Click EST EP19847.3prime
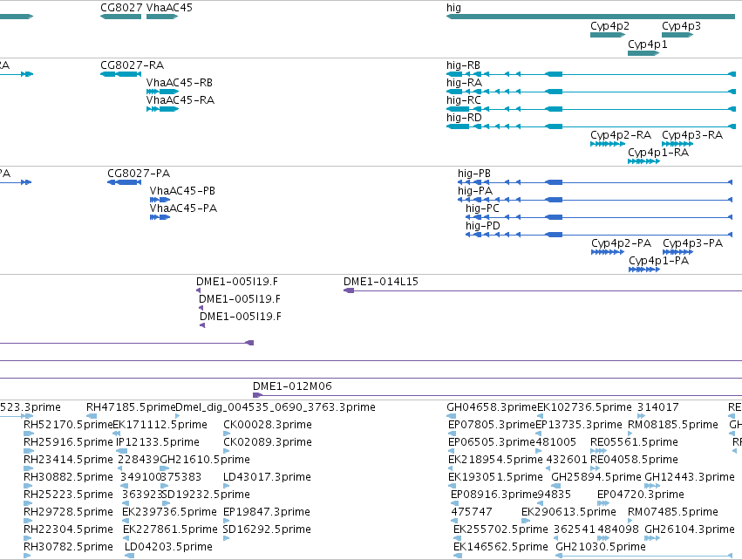Screen dimensions: 742x560 [227, 521]
